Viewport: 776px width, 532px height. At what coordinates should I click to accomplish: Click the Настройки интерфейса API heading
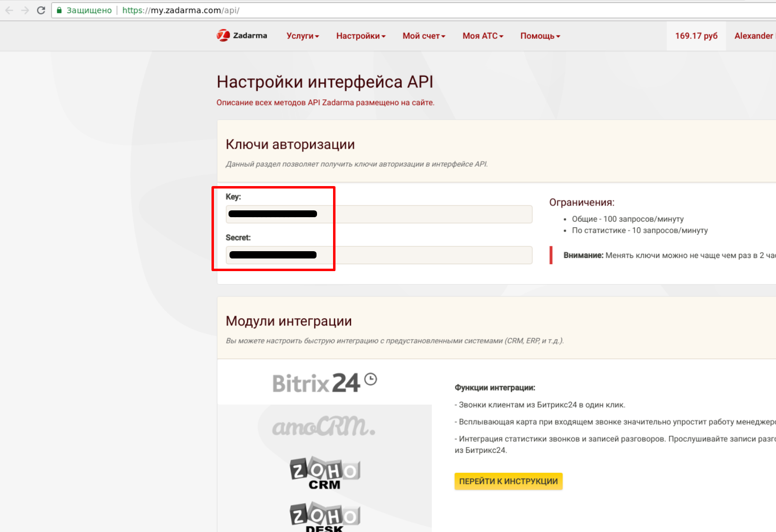click(x=325, y=82)
